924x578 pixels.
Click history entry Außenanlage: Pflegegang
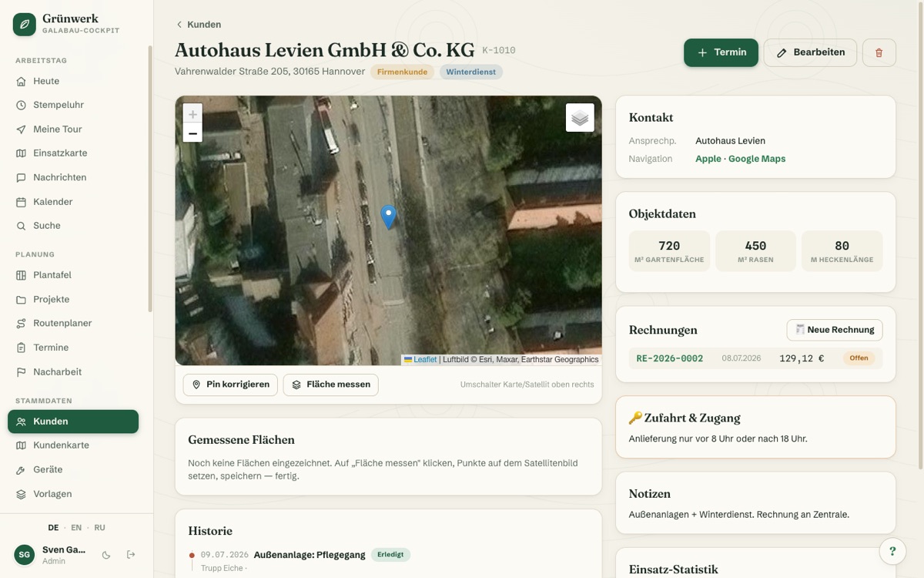pos(310,555)
